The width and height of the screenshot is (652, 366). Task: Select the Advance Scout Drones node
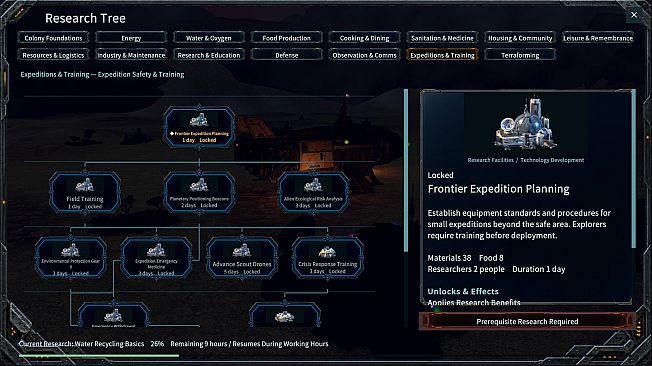pos(242,257)
